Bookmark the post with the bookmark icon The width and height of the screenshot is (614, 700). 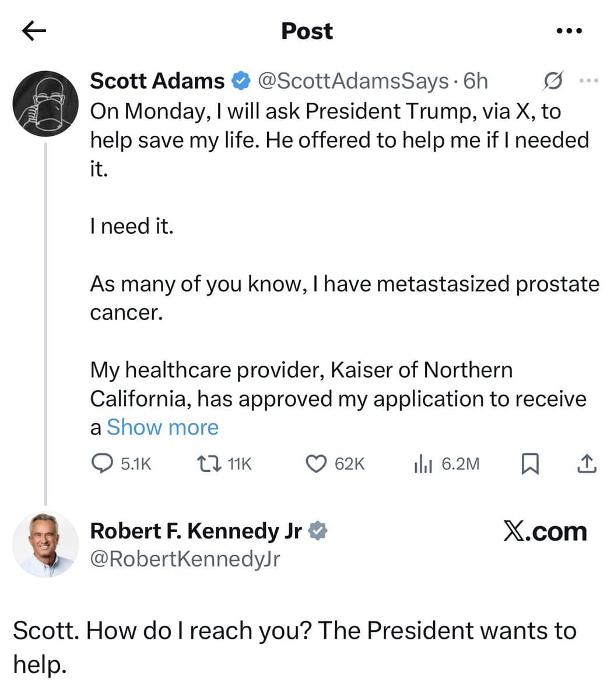pos(530,465)
